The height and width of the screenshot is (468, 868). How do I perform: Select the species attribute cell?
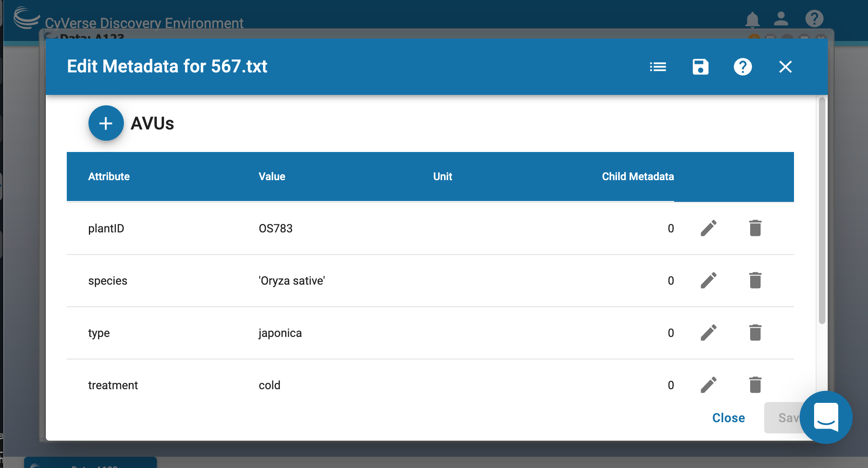[107, 281]
